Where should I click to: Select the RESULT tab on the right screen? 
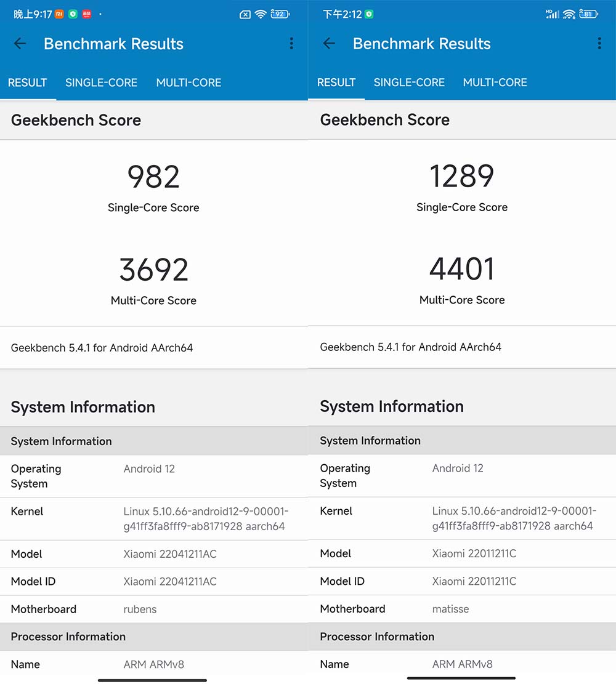pyautogui.click(x=336, y=82)
